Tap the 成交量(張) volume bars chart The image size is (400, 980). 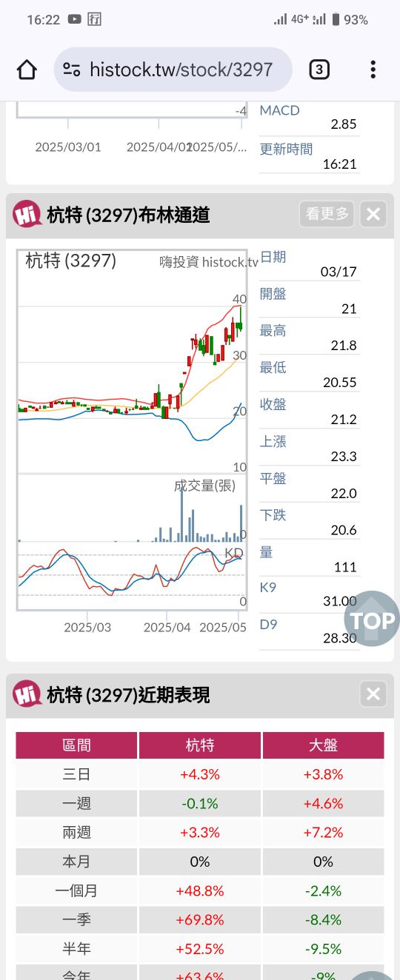point(133,508)
